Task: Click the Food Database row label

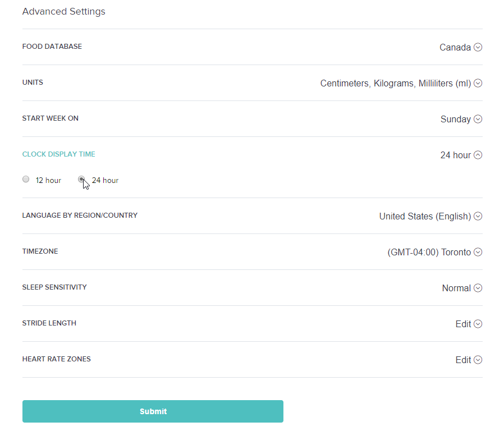Action: pos(52,47)
